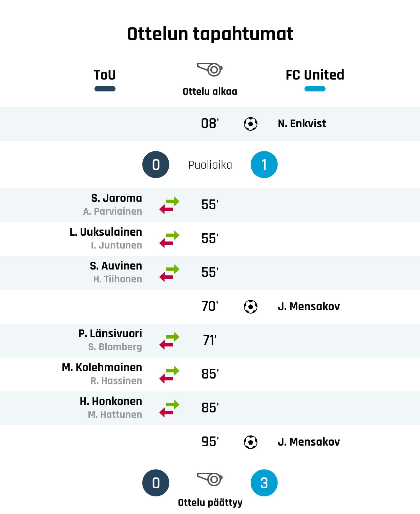
Task: Click the S. Jaroma substitution arrows icon
Action: pyautogui.click(x=169, y=205)
